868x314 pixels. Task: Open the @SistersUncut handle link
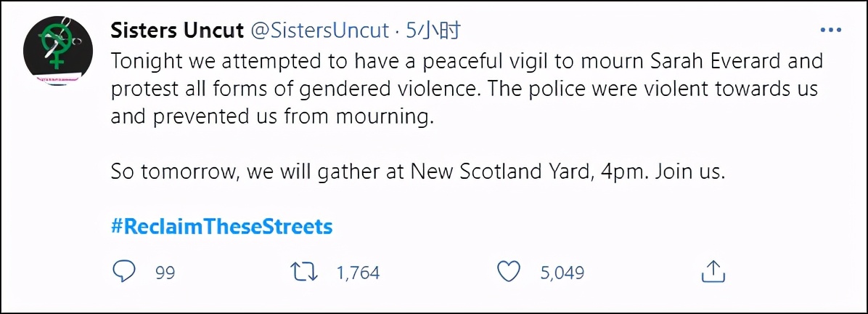(x=322, y=31)
